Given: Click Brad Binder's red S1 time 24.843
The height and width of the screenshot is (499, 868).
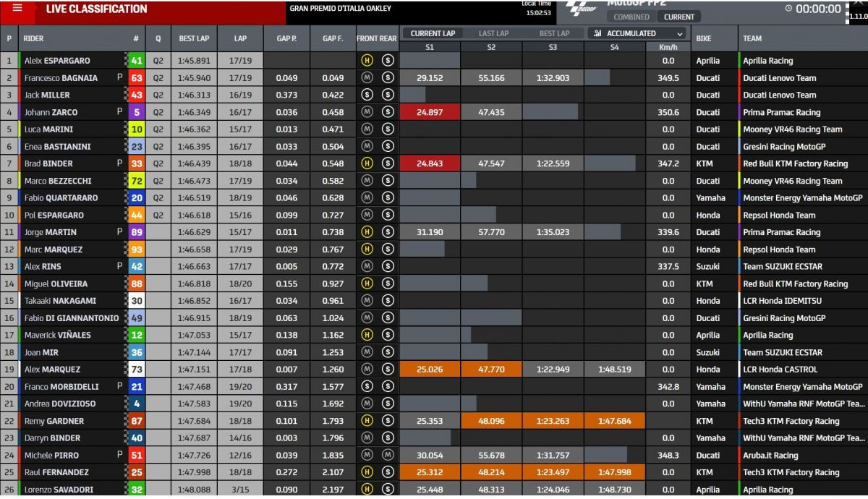Looking at the screenshot, I should (430, 163).
